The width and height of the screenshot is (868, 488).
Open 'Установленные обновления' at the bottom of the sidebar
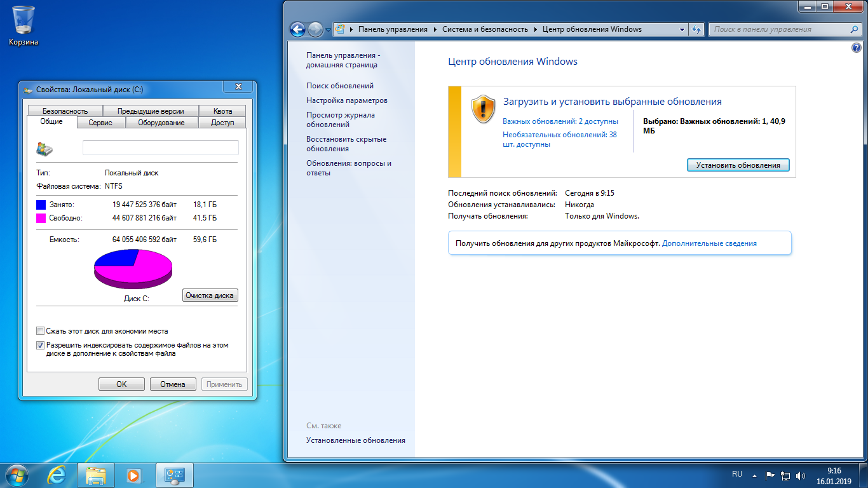click(356, 440)
